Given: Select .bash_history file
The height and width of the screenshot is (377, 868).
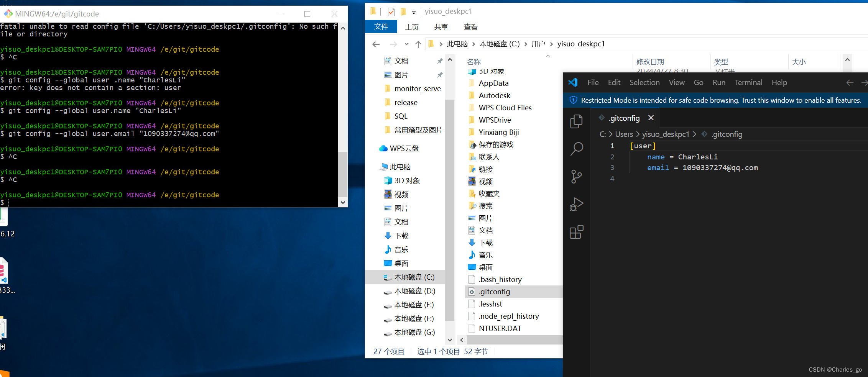Looking at the screenshot, I should (500, 279).
